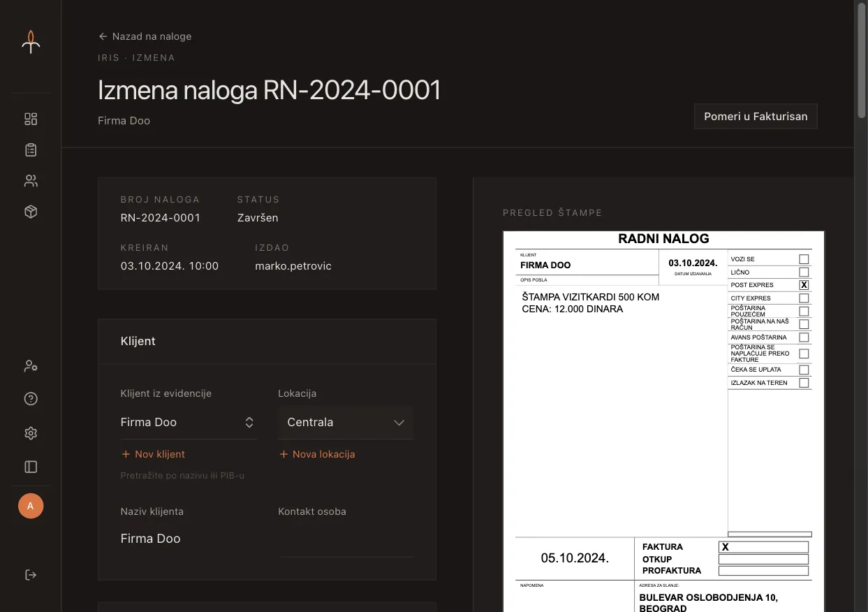Click the back arrow icon

(103, 36)
